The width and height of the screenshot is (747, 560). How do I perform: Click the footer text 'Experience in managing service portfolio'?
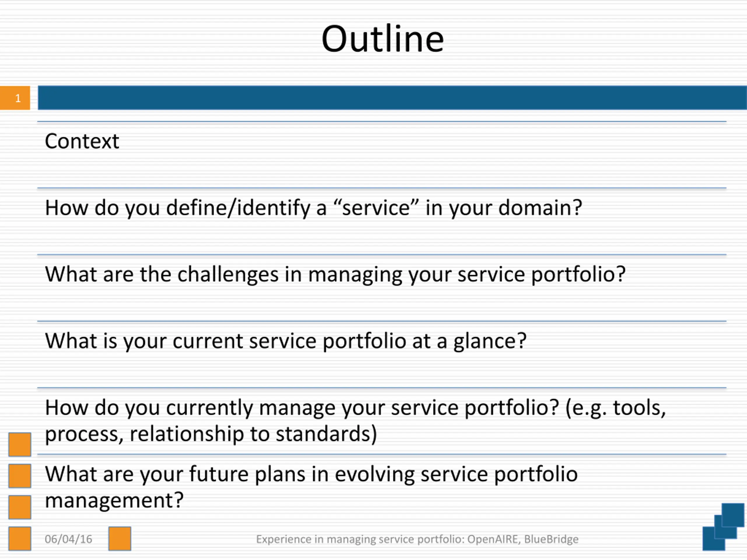point(360,539)
